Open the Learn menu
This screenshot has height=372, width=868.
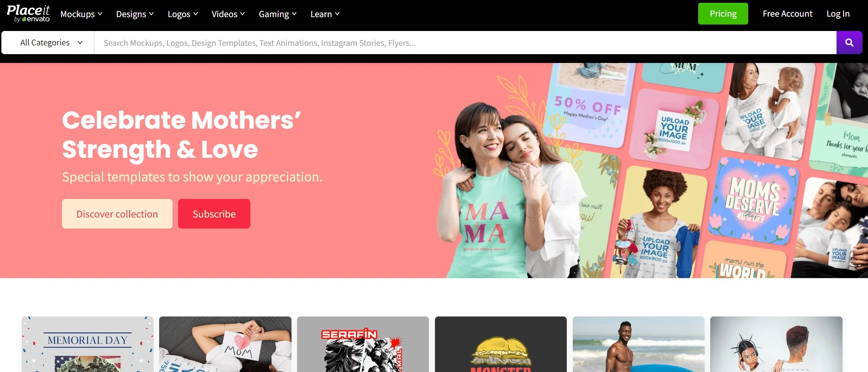tap(325, 14)
